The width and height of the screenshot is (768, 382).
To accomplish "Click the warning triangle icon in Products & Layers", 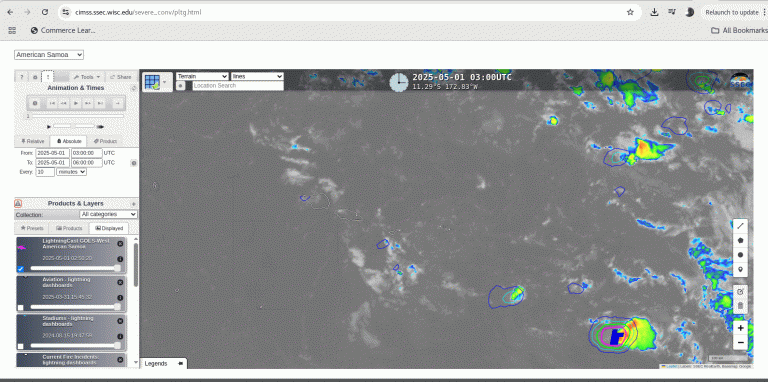I will pos(18,203).
